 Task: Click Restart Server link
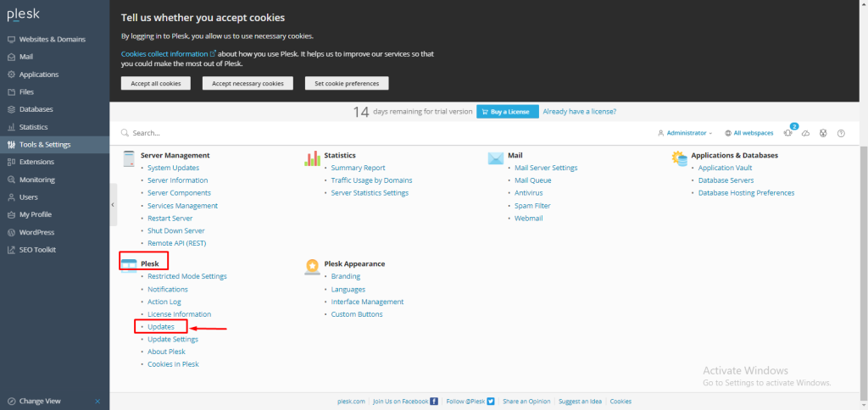pos(170,219)
